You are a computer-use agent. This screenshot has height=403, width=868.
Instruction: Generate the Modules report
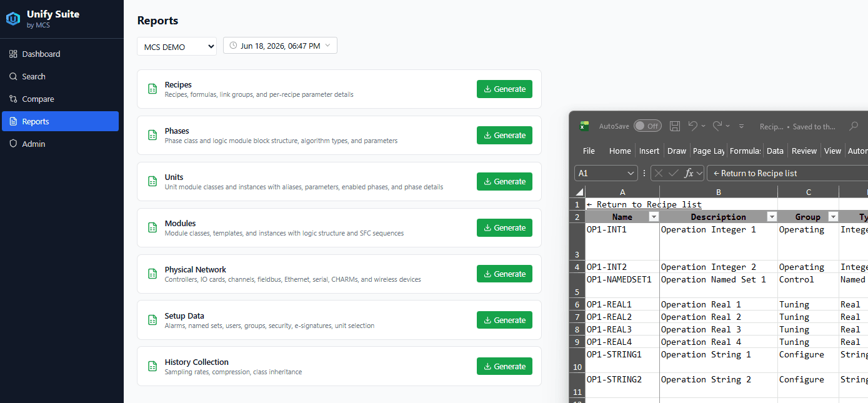click(x=504, y=227)
